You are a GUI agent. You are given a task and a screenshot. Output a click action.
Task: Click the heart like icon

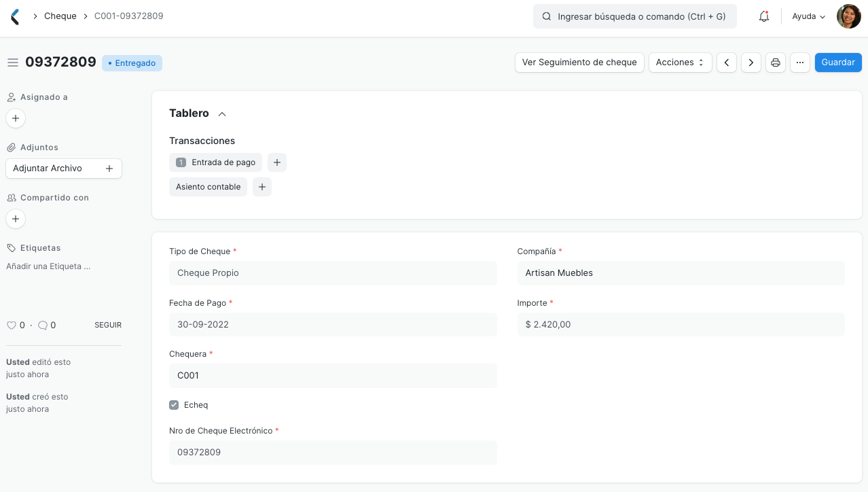pos(12,326)
